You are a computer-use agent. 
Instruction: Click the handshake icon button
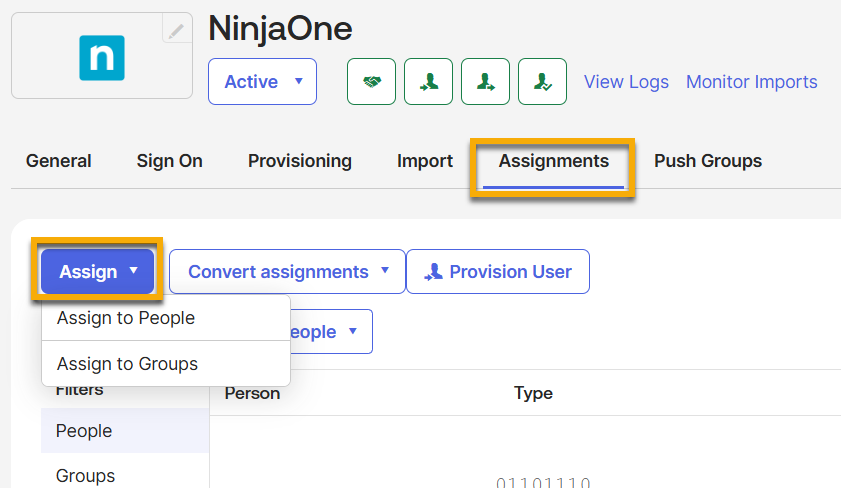[x=371, y=82]
